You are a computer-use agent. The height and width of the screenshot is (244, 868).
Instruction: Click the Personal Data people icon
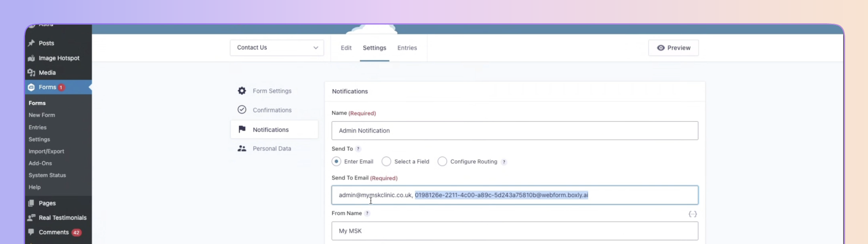click(242, 148)
